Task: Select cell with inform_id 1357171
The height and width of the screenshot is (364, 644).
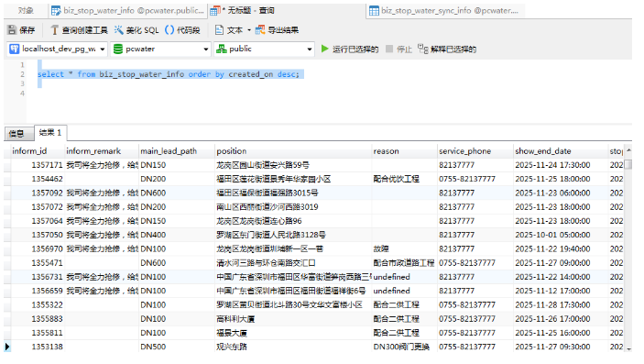Action: pyautogui.click(x=38, y=165)
